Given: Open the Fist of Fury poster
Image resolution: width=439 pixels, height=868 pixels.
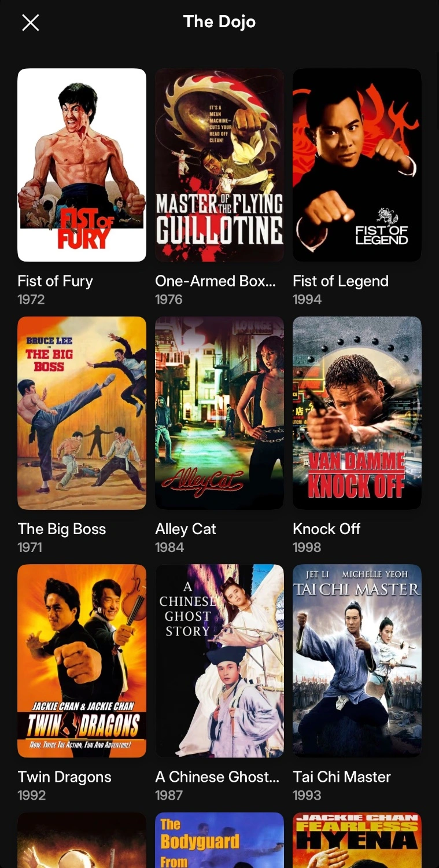Looking at the screenshot, I should coord(82,165).
